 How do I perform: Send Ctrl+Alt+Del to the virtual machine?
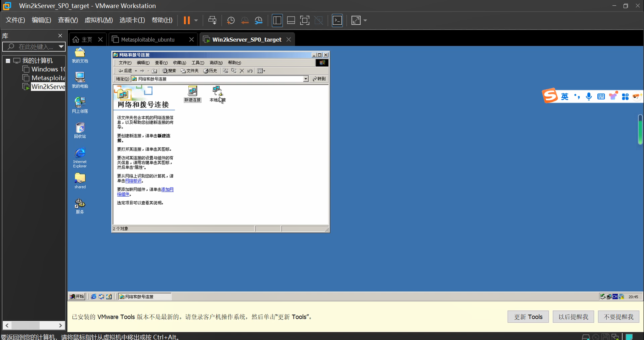pos(212,20)
